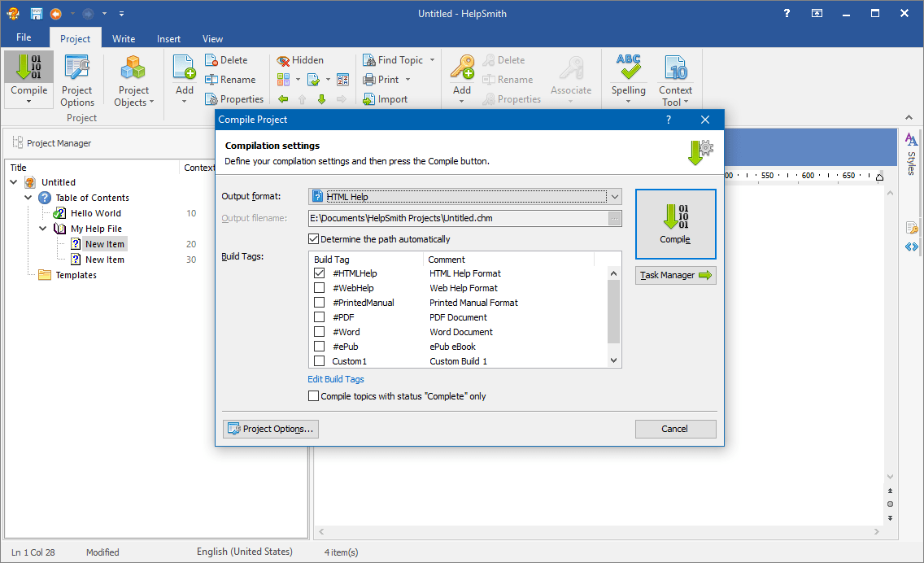924x563 pixels.
Task: Click the Output filename field
Action: [x=459, y=218]
